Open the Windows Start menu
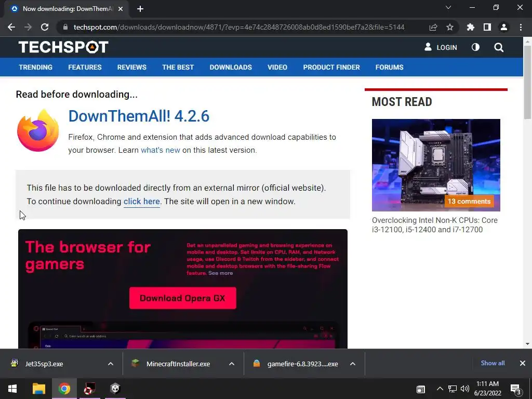 click(12, 389)
